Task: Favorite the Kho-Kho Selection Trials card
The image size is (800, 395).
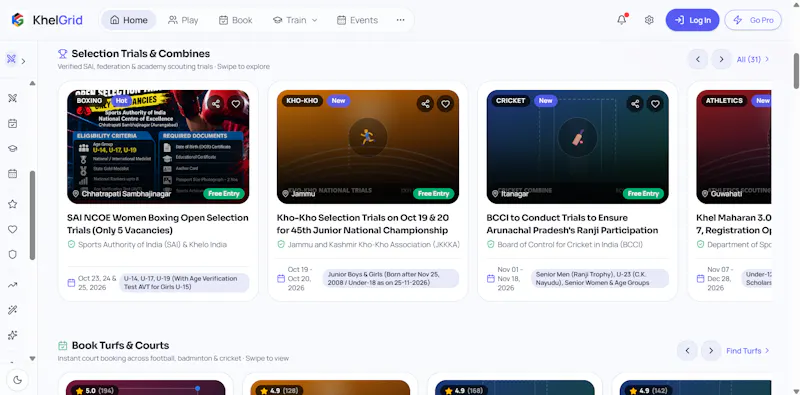Action: (x=445, y=104)
